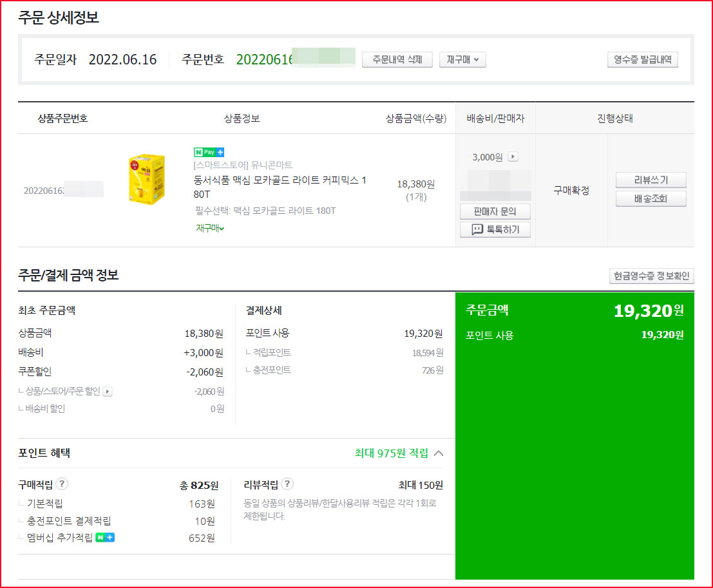713x588 pixels.
Task: Click the 충전포인트 결제적립 10원 value
Action: tap(205, 521)
